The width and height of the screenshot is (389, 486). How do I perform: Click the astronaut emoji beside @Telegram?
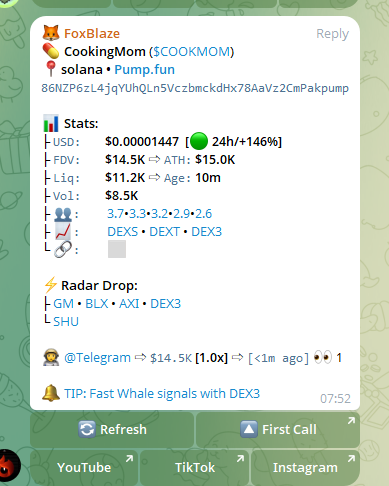point(51,357)
